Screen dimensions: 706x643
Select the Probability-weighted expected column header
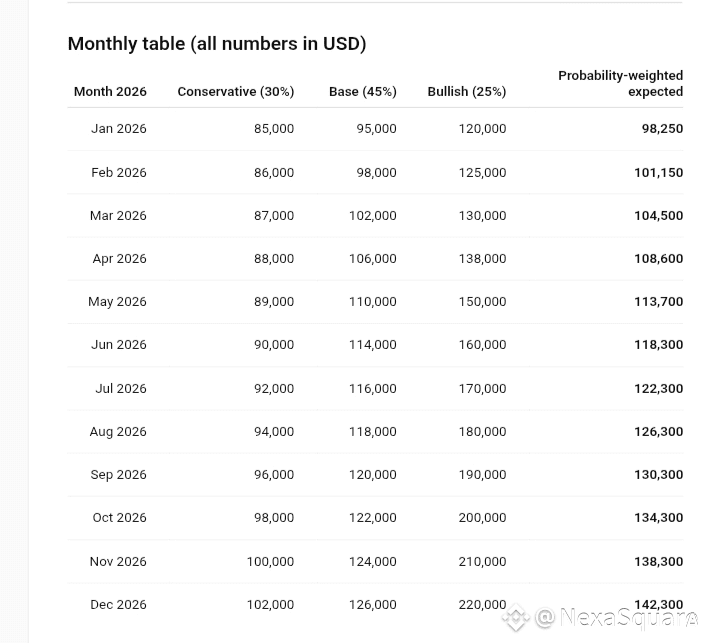[x=621, y=83]
